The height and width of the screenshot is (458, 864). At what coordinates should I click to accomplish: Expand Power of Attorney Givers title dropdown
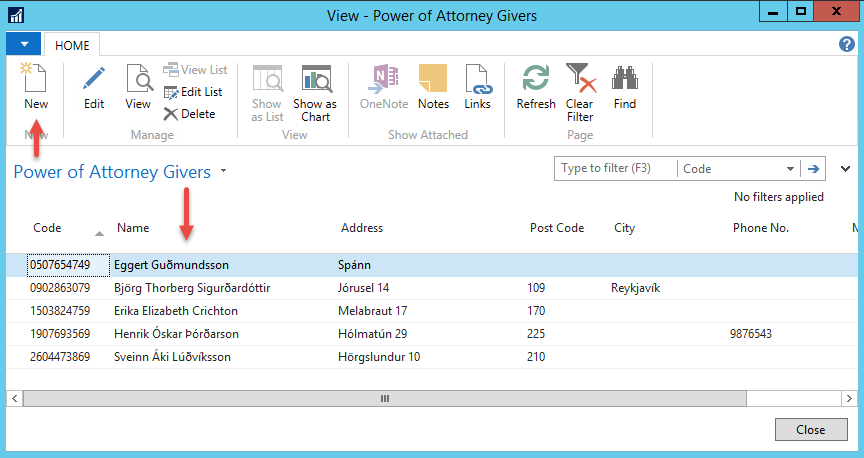click(224, 171)
